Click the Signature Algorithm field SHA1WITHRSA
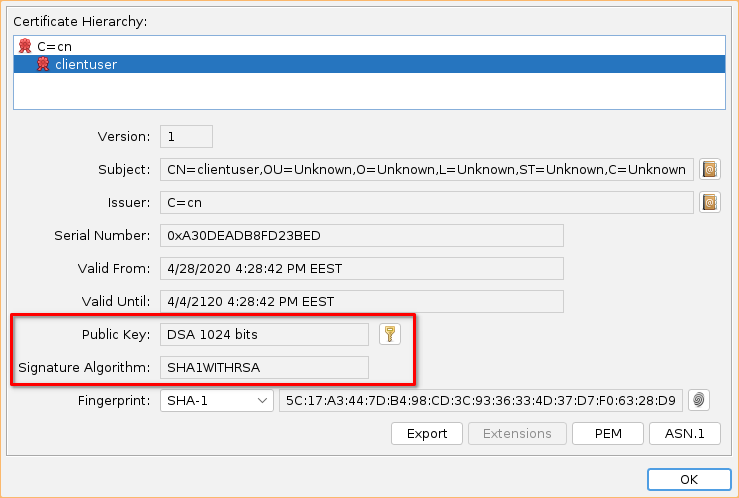739x498 pixels. pos(264,367)
